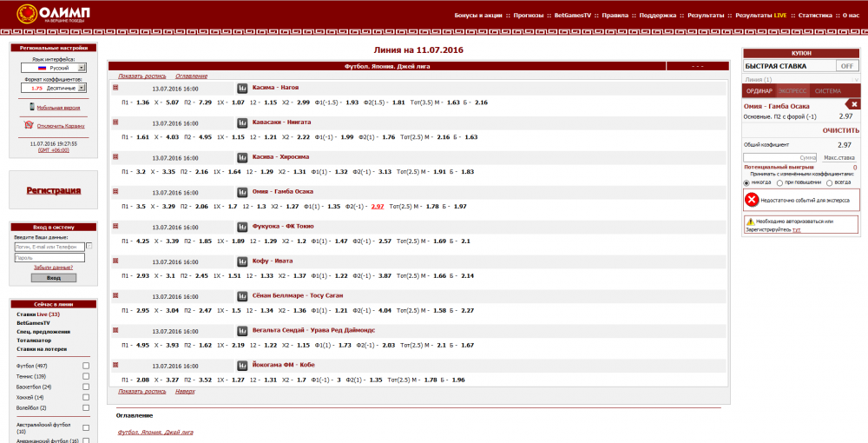This screenshot has height=443, width=868.
Task: Click the Регистрация link
Action: click(x=53, y=190)
